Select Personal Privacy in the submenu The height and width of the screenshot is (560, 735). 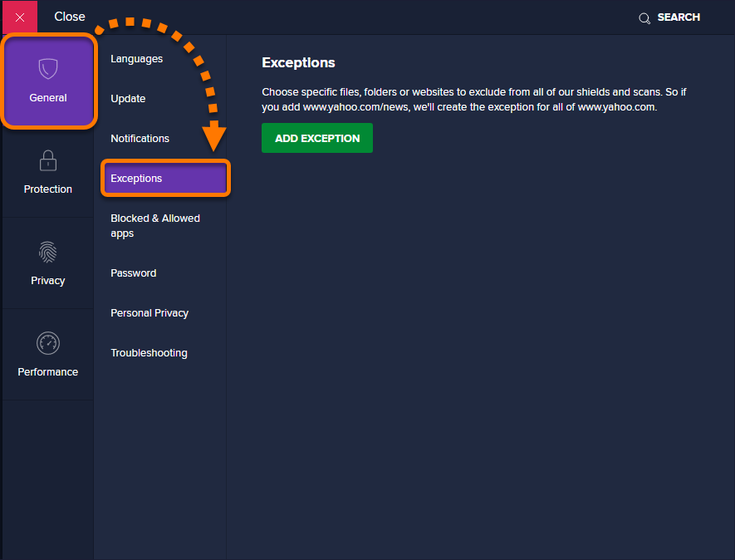click(x=149, y=313)
